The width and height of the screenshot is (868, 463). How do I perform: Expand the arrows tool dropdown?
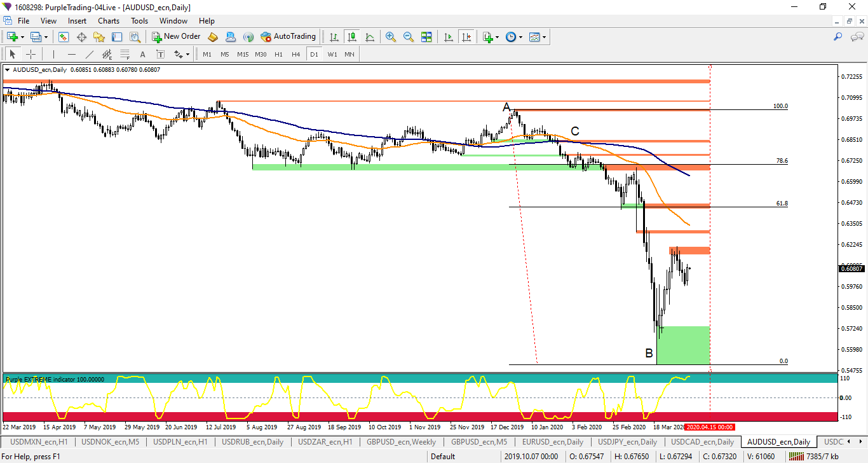coord(187,54)
